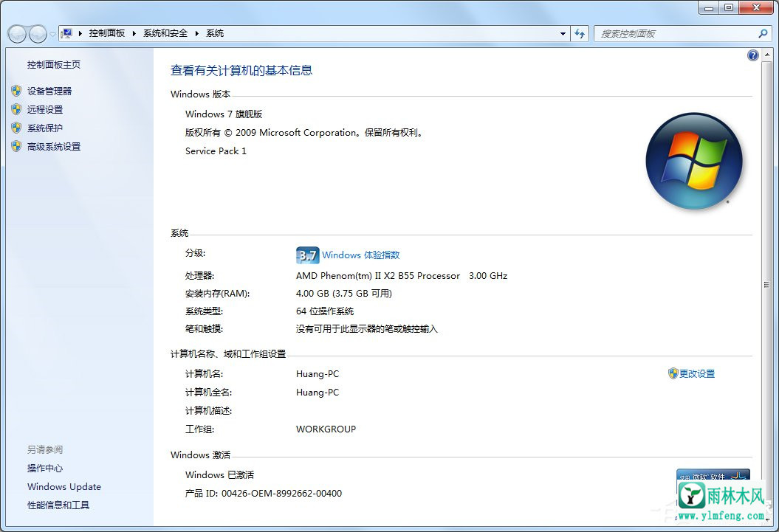Click product ID 00426-OEM-8992662-00400
Viewport: 779px width, 532px height.
[281, 494]
